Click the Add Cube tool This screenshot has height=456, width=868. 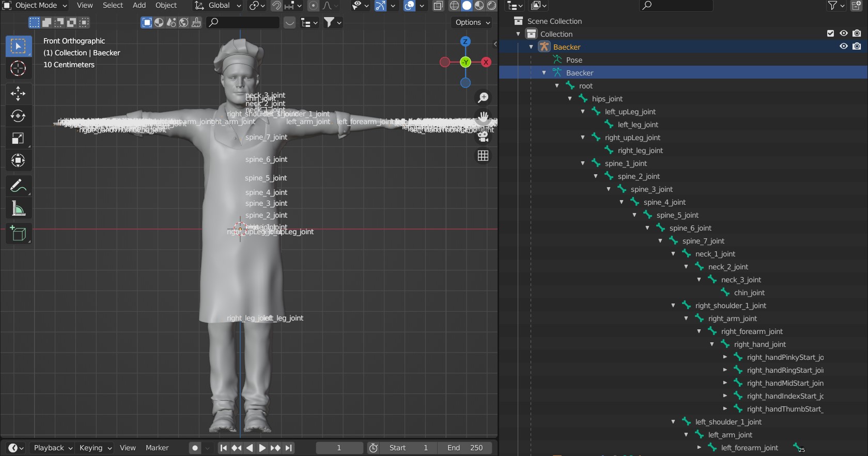tap(18, 234)
